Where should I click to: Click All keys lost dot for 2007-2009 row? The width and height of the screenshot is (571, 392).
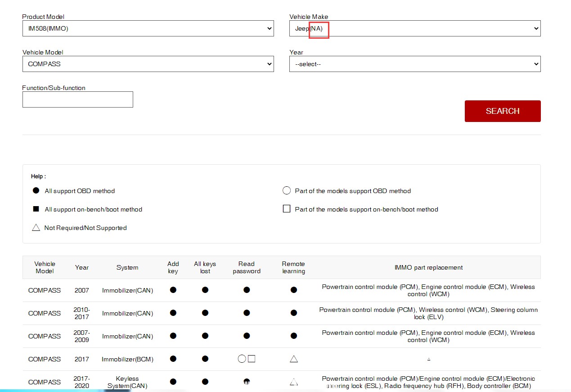click(x=205, y=336)
